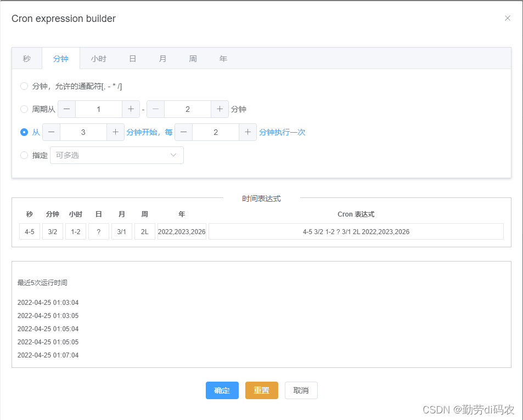Viewport: 523px width, 420px height.
Task: Increase the interval value 2 in the 从 row
Action: (248, 132)
